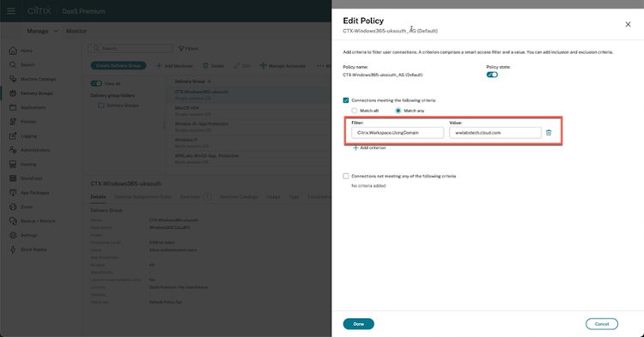Viewport: 644px width, 337px height.
Task: Open the Applications sidebar icon
Action: pyautogui.click(x=13, y=107)
